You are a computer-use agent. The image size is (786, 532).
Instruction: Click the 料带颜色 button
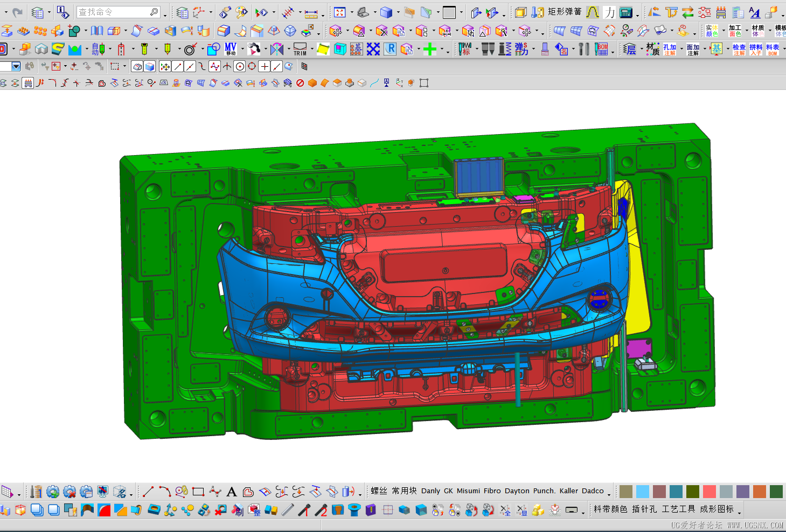click(610, 509)
